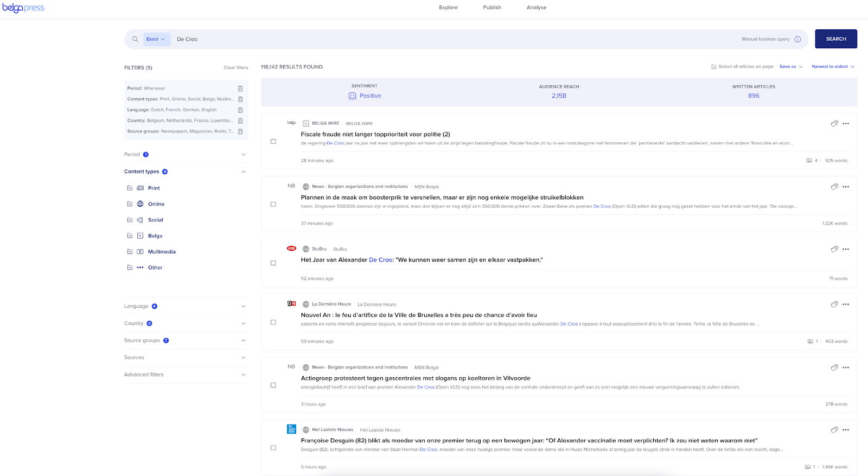Click tag icon on Actiegroep protesteert article
This screenshot has height=476, width=868.
pos(834,367)
